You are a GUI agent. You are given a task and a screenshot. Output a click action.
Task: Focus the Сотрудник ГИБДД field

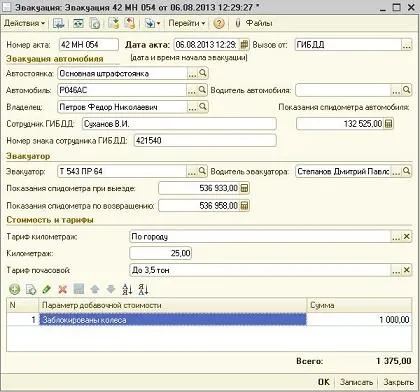point(179,124)
